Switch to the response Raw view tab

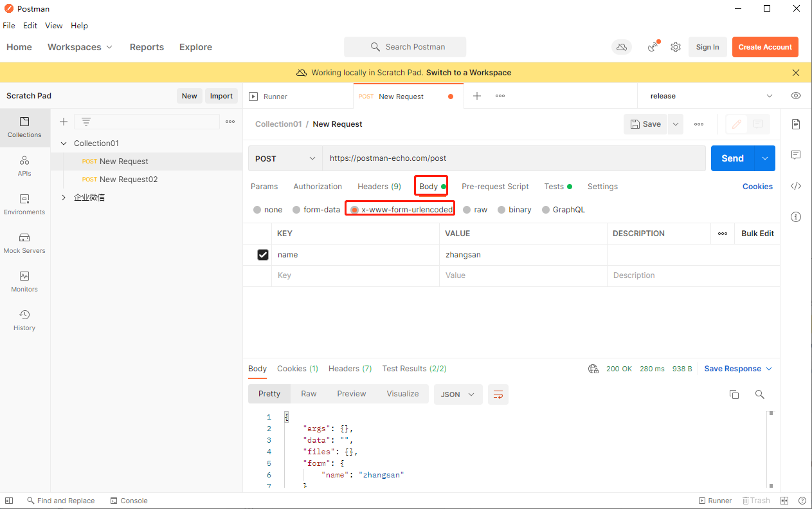click(309, 394)
